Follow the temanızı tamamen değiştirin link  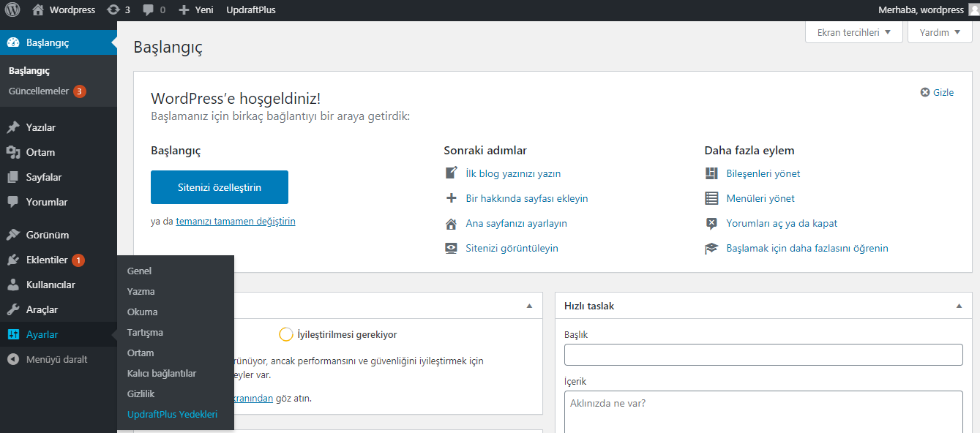236,221
